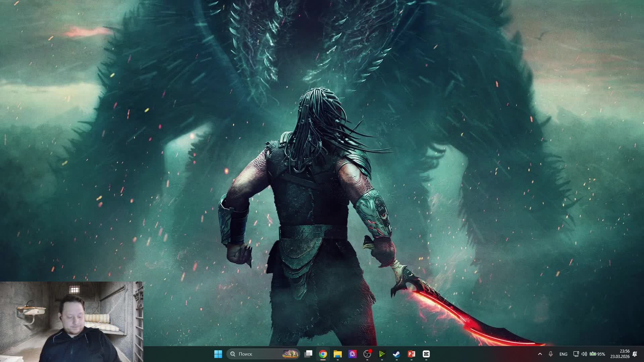Open the wired network status icon
Image resolution: width=644 pixels, height=362 pixels.
coord(576,354)
